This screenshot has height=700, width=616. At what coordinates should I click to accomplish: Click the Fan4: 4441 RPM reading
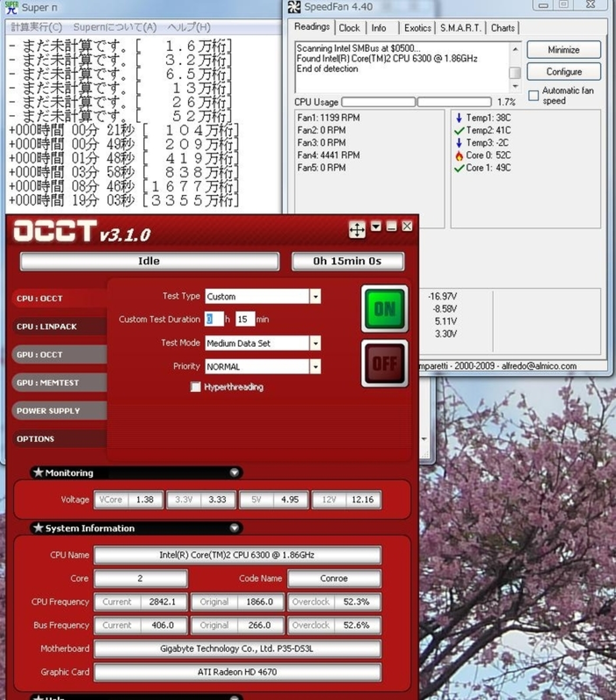pyautogui.click(x=328, y=155)
